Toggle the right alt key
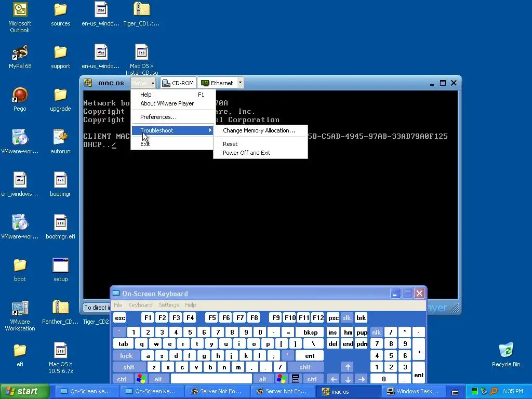This screenshot has height=399, width=532. coord(262,379)
